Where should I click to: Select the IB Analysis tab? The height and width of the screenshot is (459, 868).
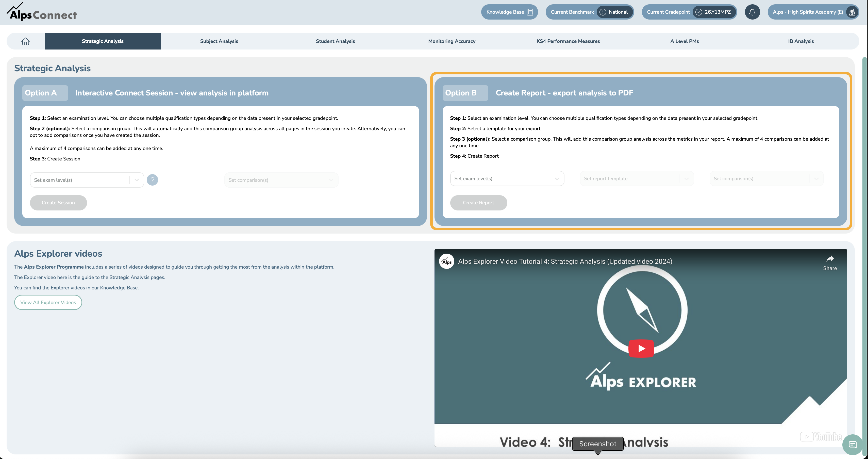801,41
